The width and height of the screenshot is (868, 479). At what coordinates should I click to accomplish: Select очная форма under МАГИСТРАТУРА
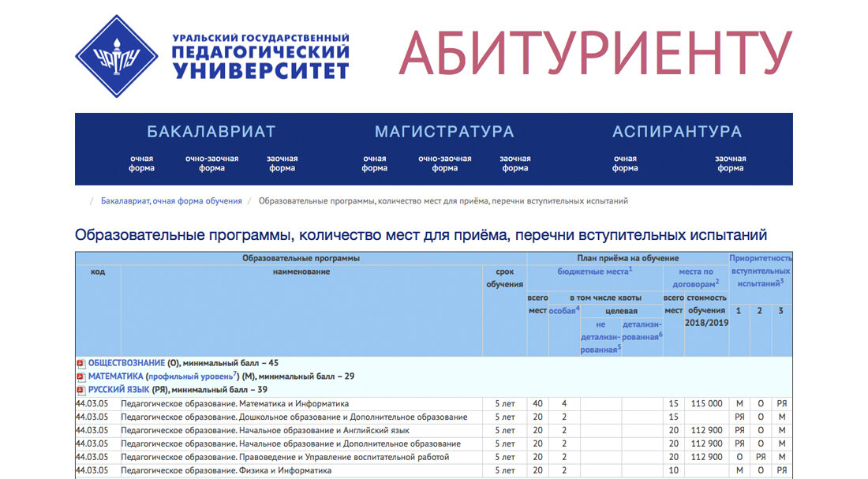(x=374, y=162)
